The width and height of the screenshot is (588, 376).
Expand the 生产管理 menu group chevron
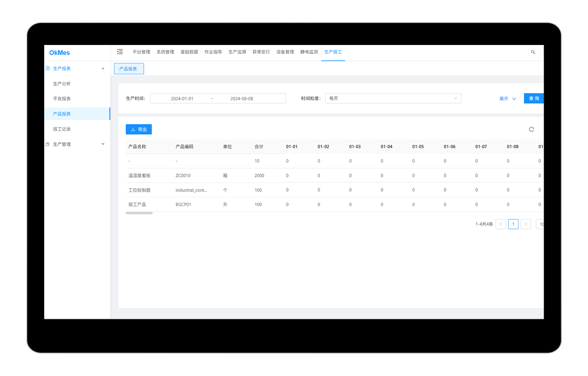pyautogui.click(x=103, y=144)
